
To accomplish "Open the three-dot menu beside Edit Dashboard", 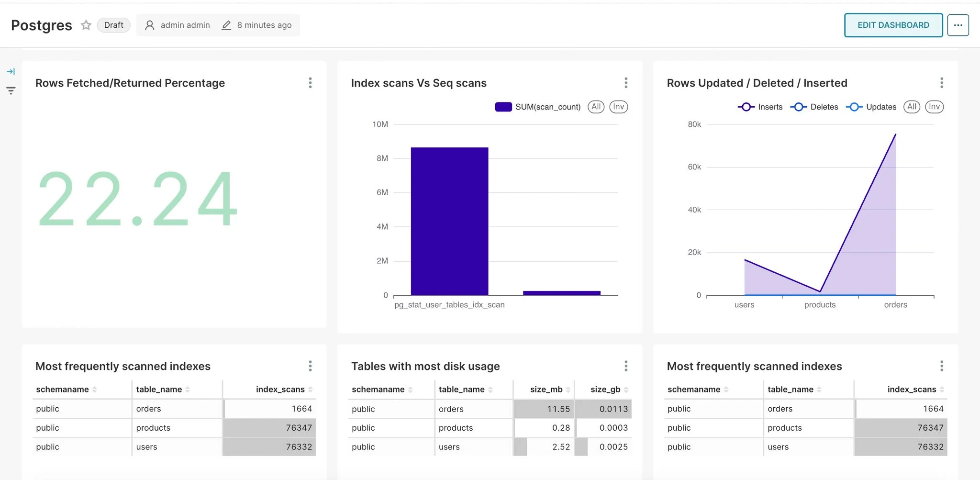I will (958, 25).
